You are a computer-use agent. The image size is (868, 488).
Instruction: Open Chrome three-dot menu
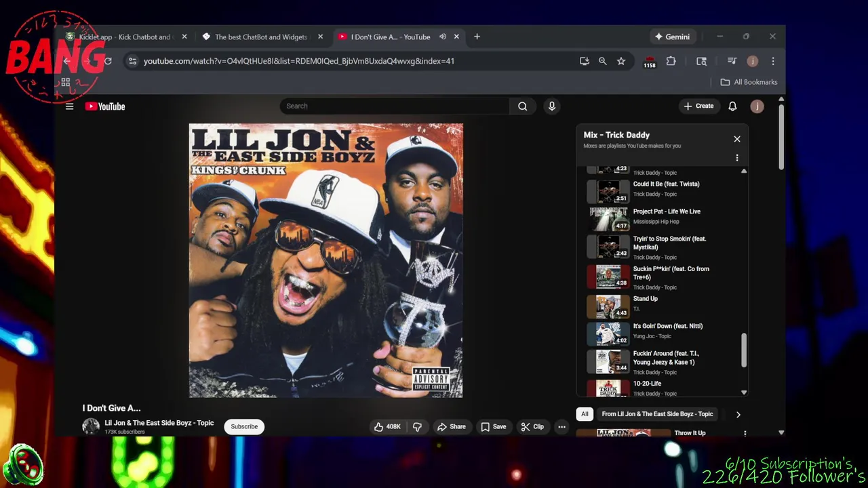(x=772, y=61)
